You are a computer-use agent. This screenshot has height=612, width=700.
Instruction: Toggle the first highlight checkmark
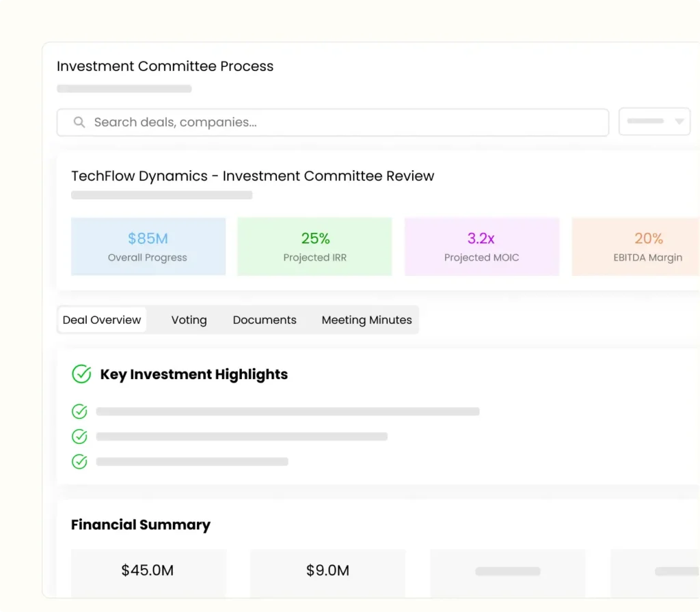pyautogui.click(x=80, y=411)
